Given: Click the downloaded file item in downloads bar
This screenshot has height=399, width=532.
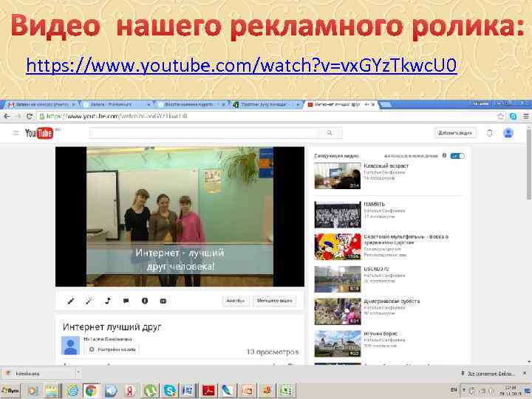Looking at the screenshot, I should pos(38,373).
